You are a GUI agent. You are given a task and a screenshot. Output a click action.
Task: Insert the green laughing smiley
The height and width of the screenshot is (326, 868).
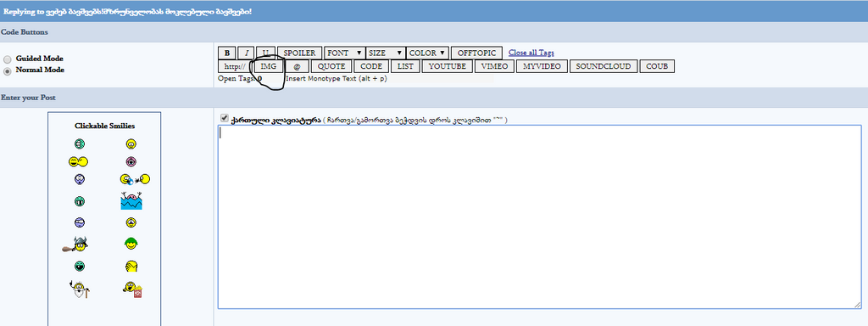tap(79, 144)
